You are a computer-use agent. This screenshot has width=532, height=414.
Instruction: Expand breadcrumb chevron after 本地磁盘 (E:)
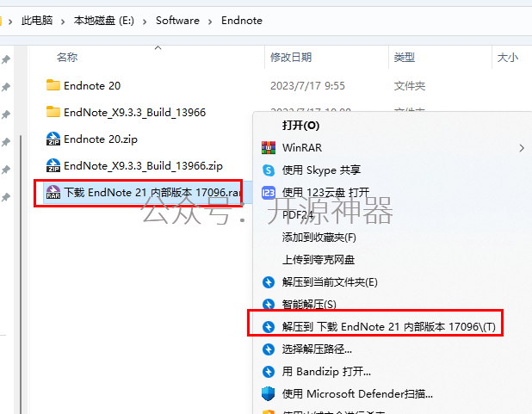[x=145, y=22]
